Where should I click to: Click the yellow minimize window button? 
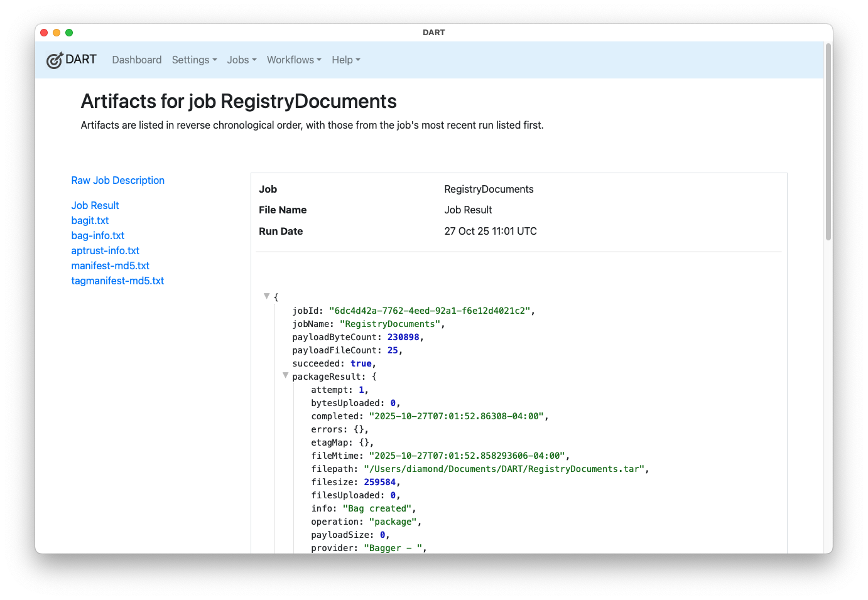coord(57,33)
